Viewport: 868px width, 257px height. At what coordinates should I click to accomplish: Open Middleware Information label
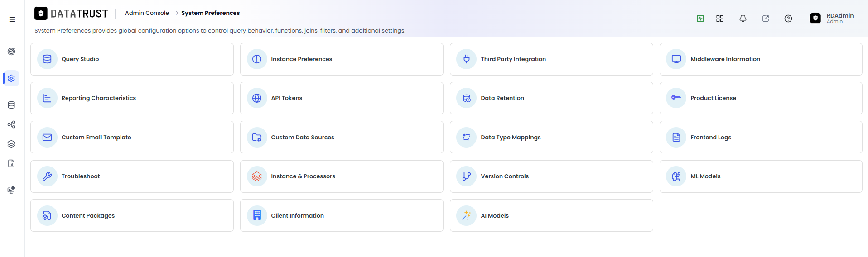(725, 59)
